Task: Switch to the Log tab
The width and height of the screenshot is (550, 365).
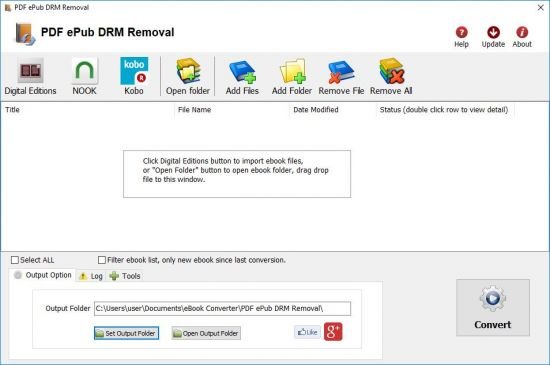Action: 91,276
